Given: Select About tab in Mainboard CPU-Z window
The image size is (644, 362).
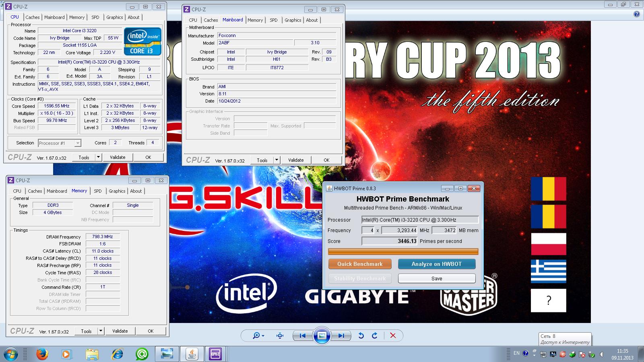Looking at the screenshot, I should [x=312, y=20].
